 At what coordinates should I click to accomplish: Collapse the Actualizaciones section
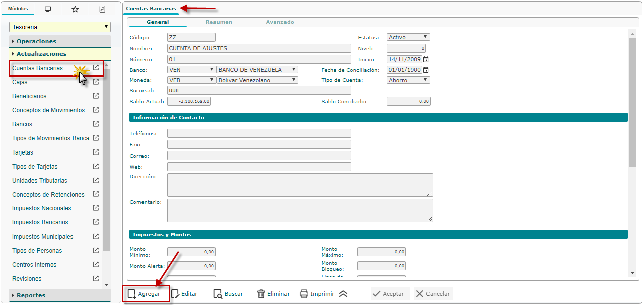(60, 54)
